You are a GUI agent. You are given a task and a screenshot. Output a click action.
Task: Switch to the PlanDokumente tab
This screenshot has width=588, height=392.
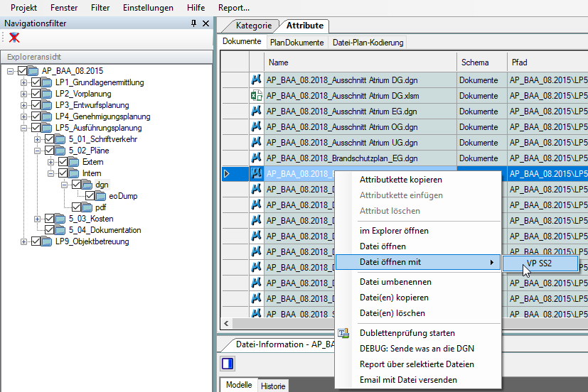pos(296,43)
